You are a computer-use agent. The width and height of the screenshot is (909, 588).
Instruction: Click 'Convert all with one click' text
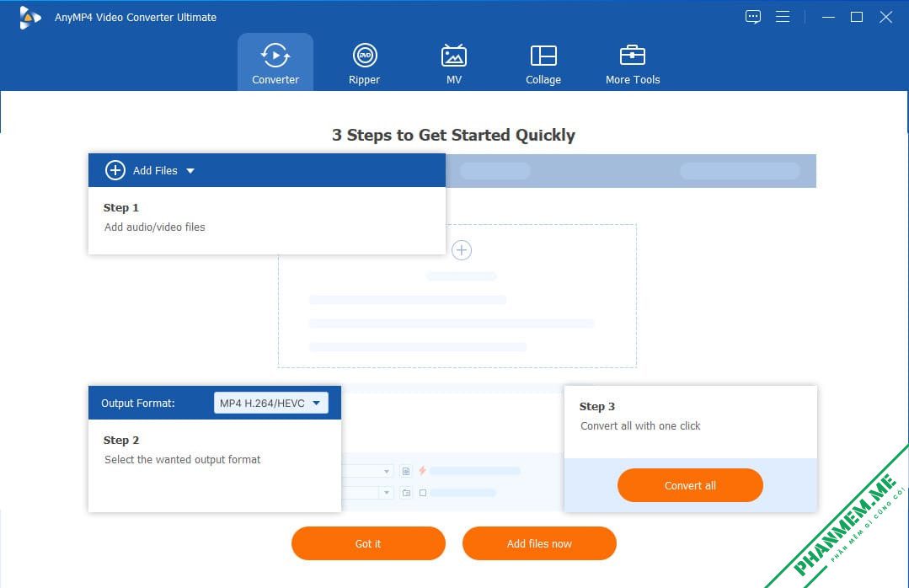[x=640, y=426]
